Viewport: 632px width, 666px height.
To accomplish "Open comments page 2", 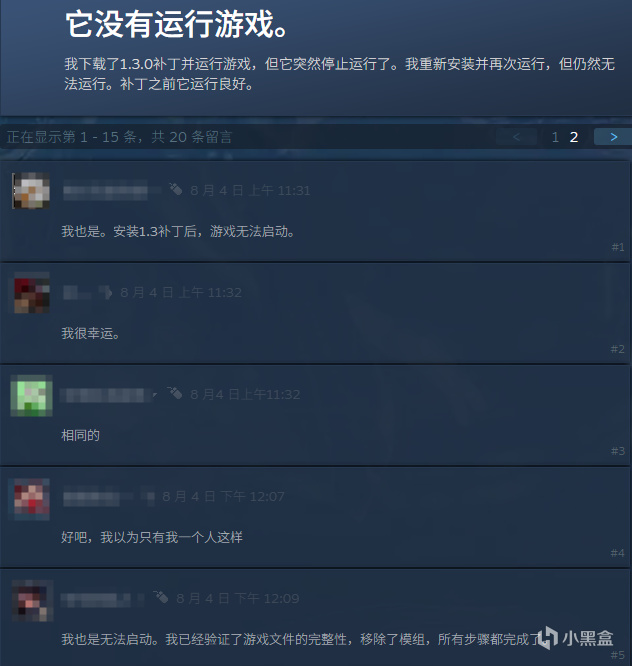I will tap(574, 137).
